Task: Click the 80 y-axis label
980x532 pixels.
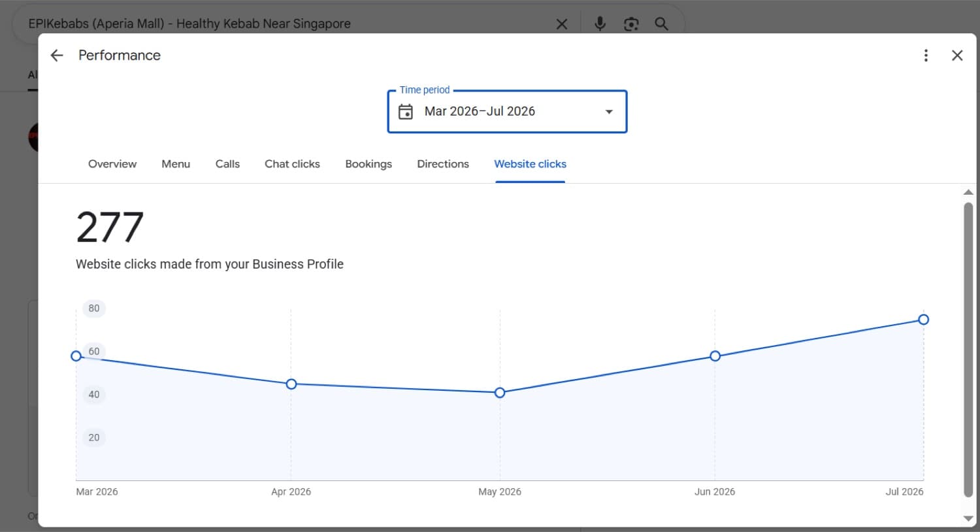Action: tap(94, 308)
